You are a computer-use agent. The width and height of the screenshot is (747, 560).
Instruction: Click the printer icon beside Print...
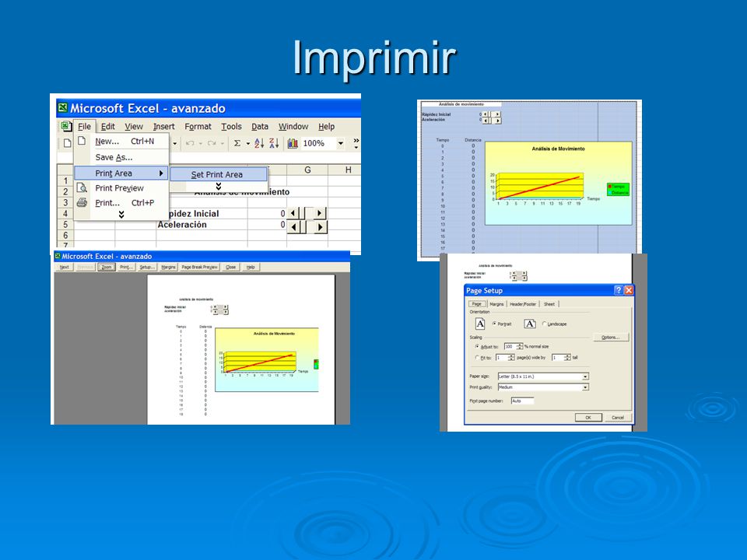[x=82, y=202]
